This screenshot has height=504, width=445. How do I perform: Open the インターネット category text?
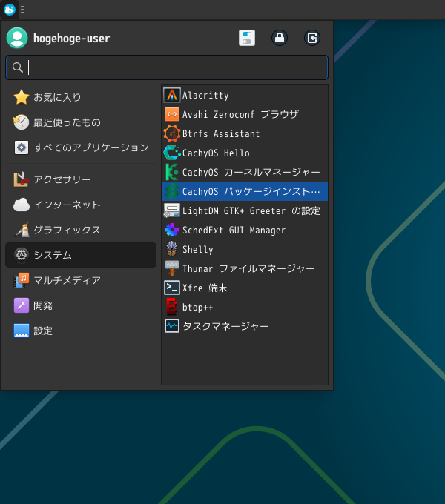tap(67, 205)
